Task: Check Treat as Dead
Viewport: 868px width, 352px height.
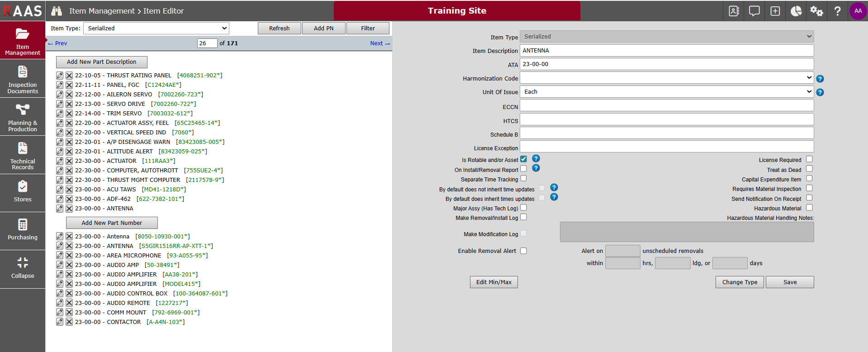Action: click(810, 169)
